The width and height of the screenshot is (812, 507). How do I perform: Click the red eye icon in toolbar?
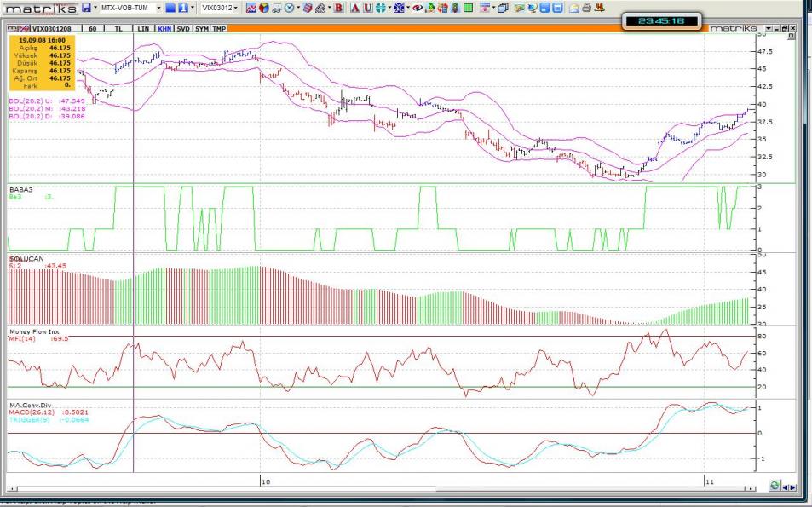click(417, 8)
